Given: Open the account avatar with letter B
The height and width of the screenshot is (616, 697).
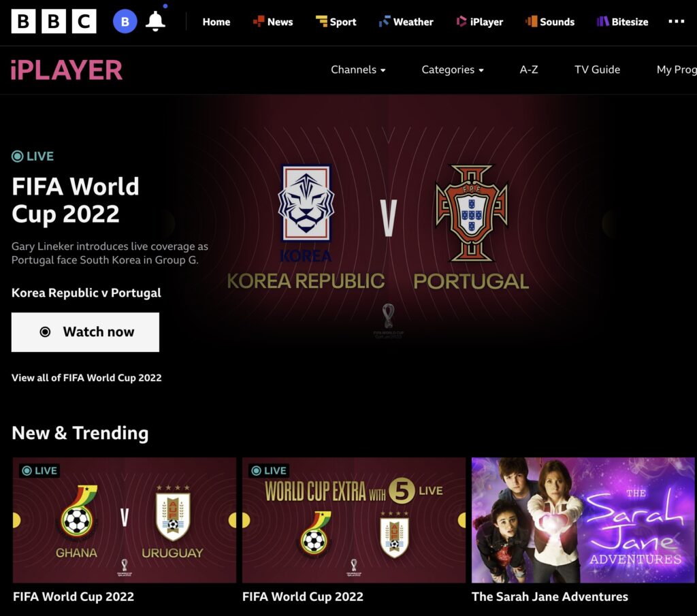Looking at the screenshot, I should coord(125,21).
